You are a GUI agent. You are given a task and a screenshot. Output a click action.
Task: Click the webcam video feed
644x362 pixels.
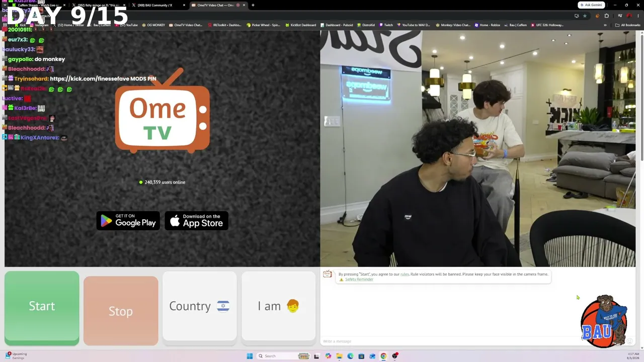[478, 149]
